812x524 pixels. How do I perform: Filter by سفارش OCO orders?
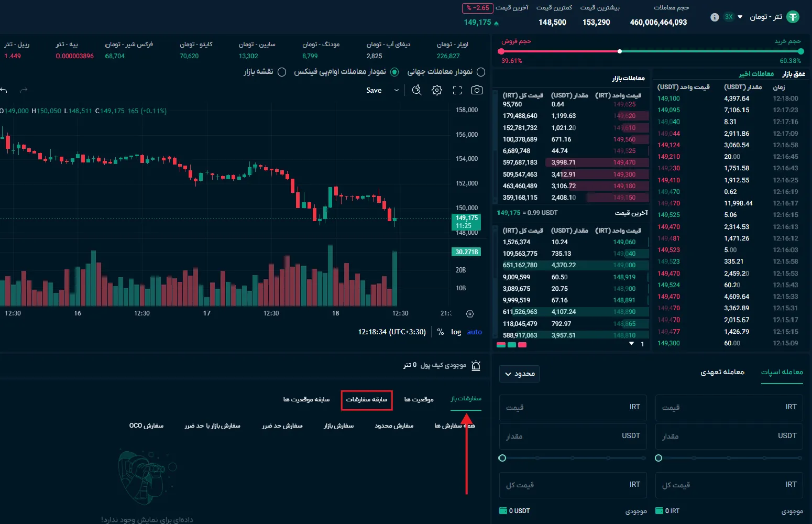coord(146,425)
